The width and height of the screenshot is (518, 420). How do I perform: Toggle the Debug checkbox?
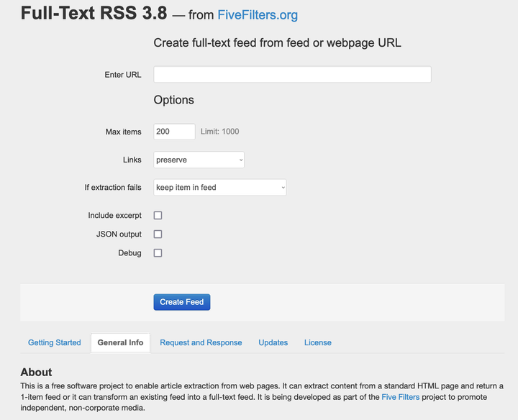(158, 252)
